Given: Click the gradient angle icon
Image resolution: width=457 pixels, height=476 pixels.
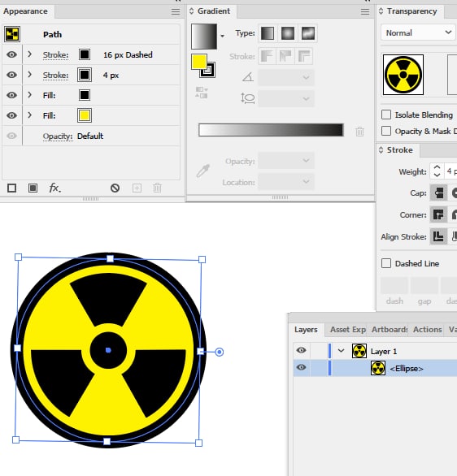Looking at the screenshot, I should [x=248, y=77].
